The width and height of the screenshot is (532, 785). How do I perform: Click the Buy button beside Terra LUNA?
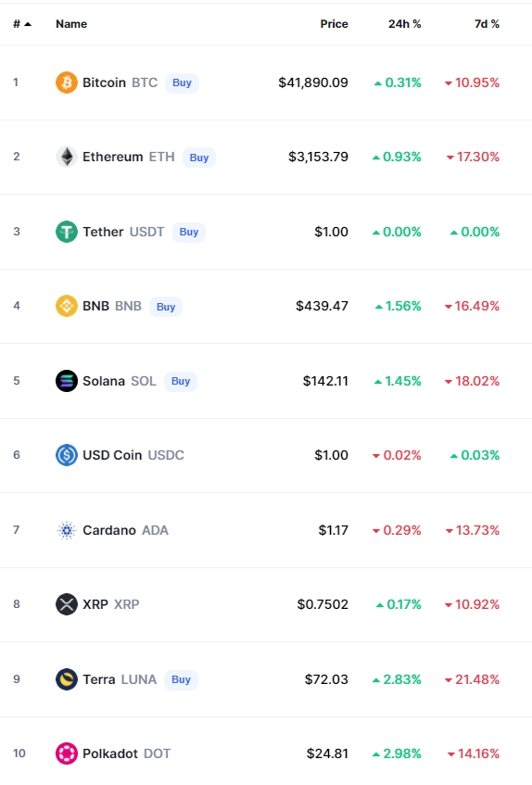pos(181,679)
